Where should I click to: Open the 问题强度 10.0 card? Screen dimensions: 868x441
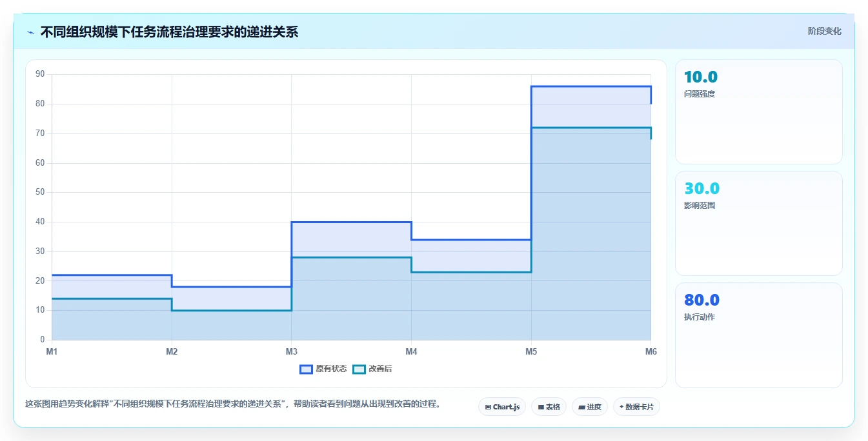click(759, 112)
